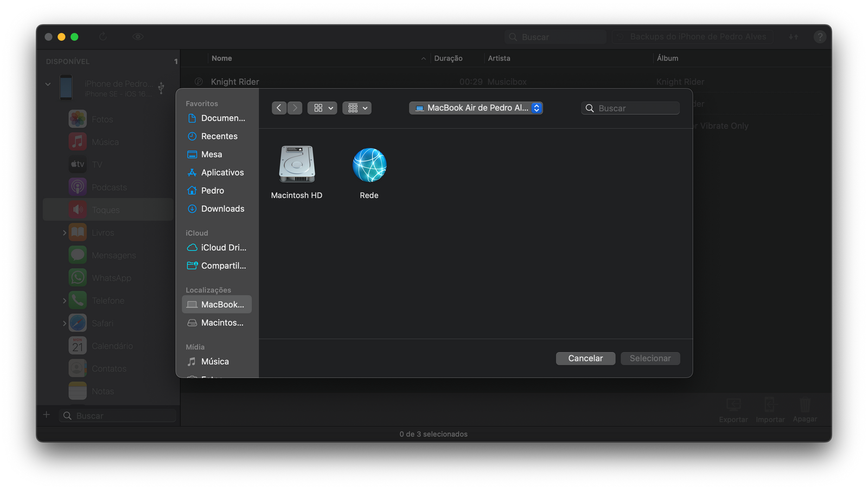Sort list by Nome column header
Screen dimensions: 868x490
coord(222,59)
